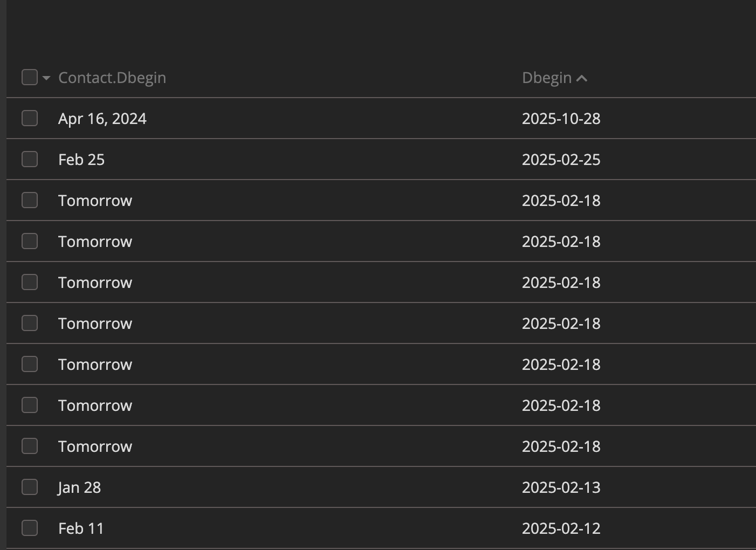
Task: Tick the checkbox for the Jan 28 row
Action: 30,487
